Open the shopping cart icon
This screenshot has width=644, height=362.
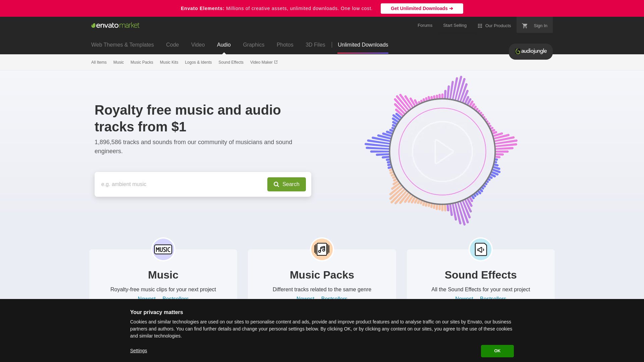pos(525,26)
